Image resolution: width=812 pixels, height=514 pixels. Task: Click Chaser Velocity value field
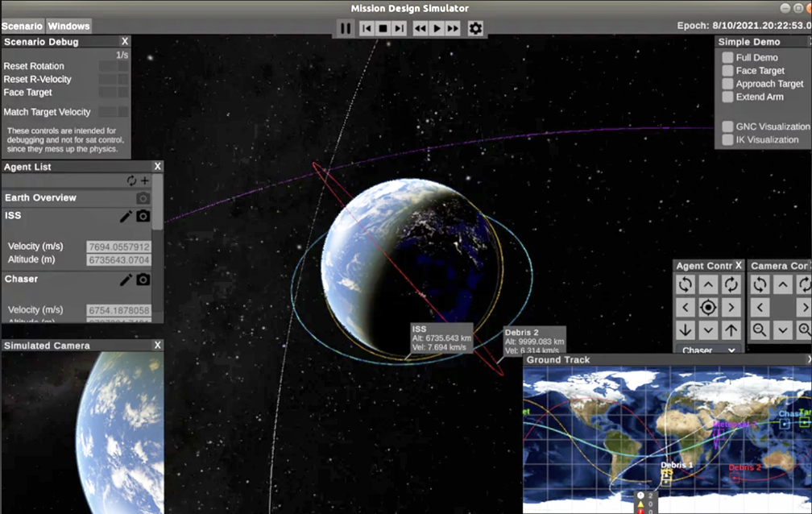click(118, 310)
